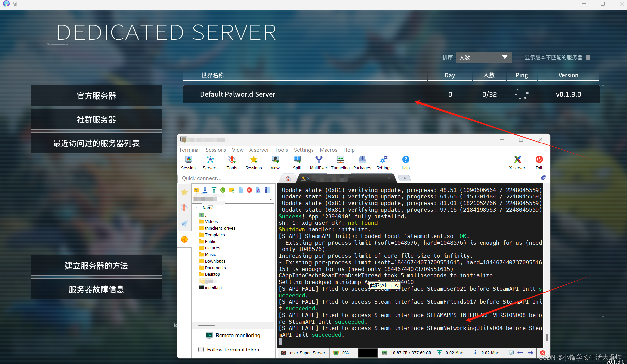Click the Name column sort arrow
This screenshot has height=364, width=627.
tap(196, 208)
